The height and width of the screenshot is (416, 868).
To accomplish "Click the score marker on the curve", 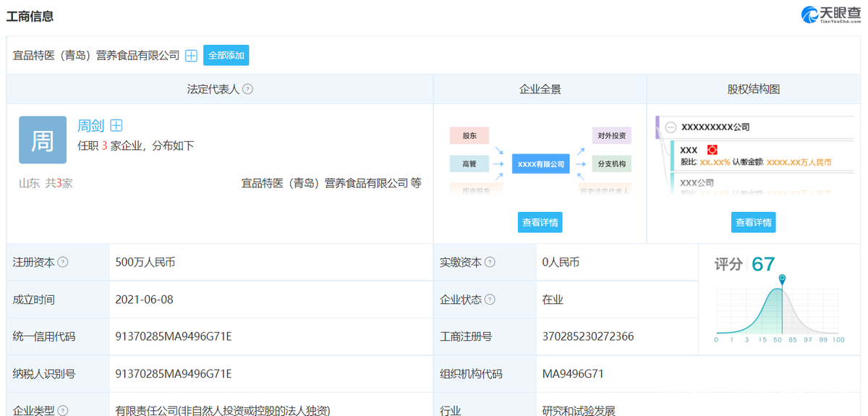I will click(x=782, y=279).
